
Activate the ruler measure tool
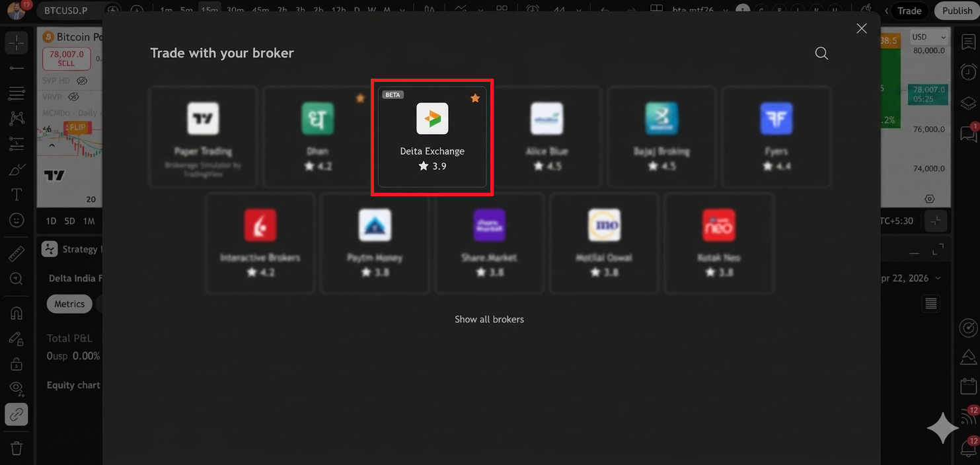coord(17,254)
